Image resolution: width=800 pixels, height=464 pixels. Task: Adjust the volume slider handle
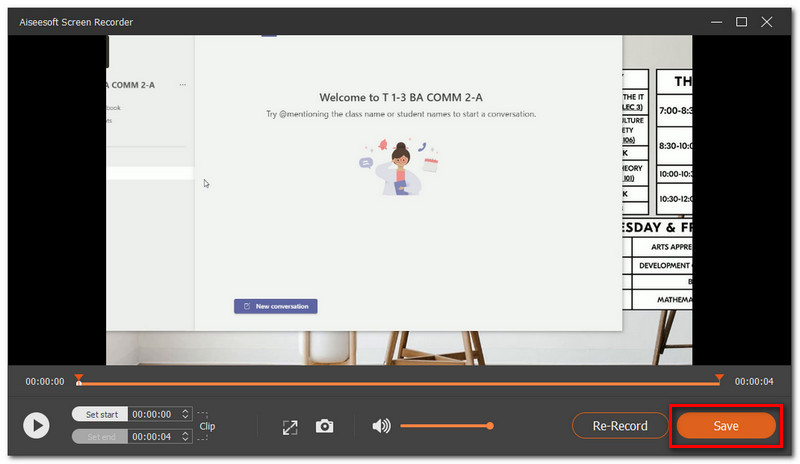click(490, 426)
